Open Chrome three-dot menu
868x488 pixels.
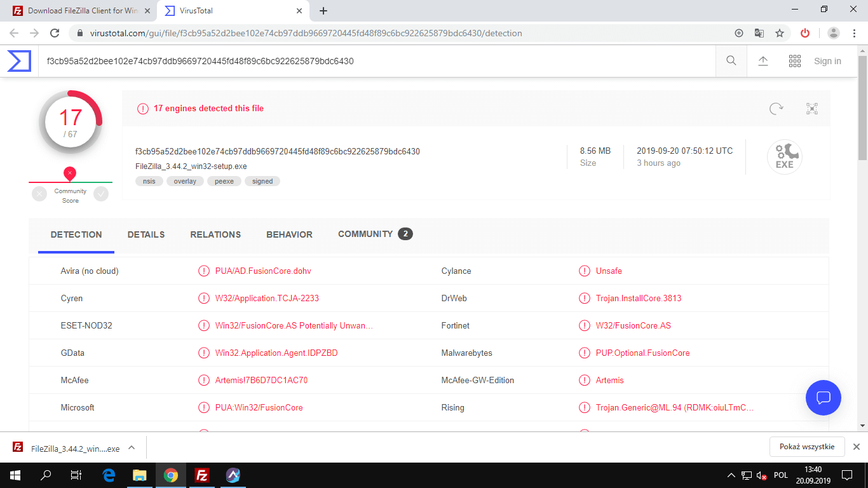click(855, 33)
